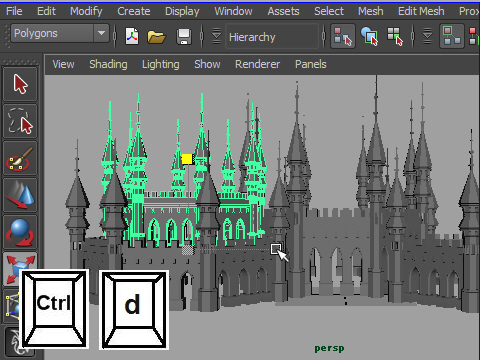Create a new scene file
Viewport: 480px width, 360px height.
tap(132, 36)
